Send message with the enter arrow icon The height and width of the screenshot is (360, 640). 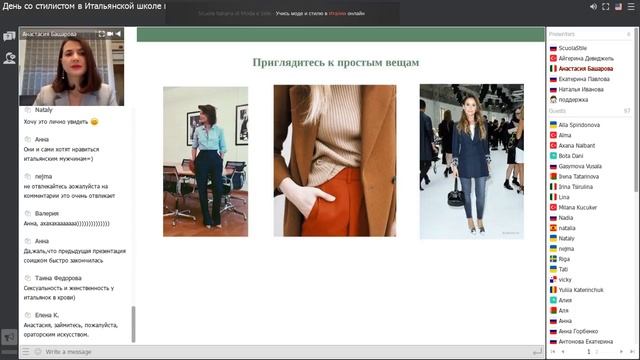[x=538, y=351]
